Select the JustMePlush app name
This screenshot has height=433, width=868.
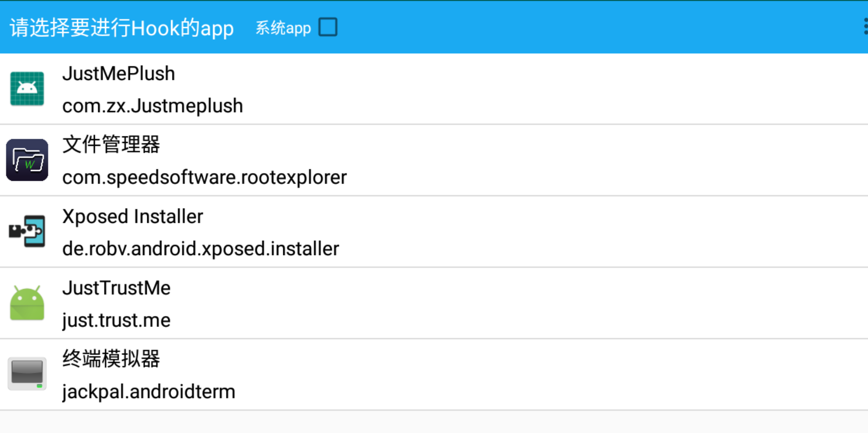tap(118, 74)
